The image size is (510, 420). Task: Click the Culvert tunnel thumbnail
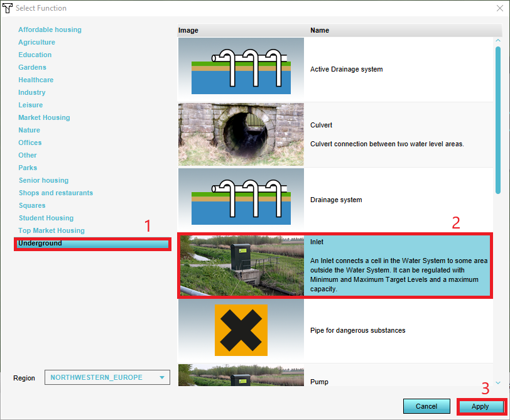pos(241,134)
